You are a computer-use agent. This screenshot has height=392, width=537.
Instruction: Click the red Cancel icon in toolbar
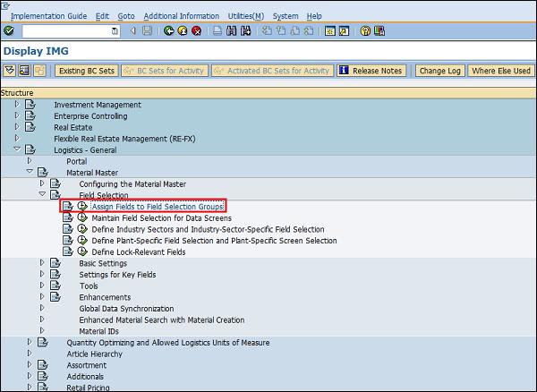click(x=196, y=30)
